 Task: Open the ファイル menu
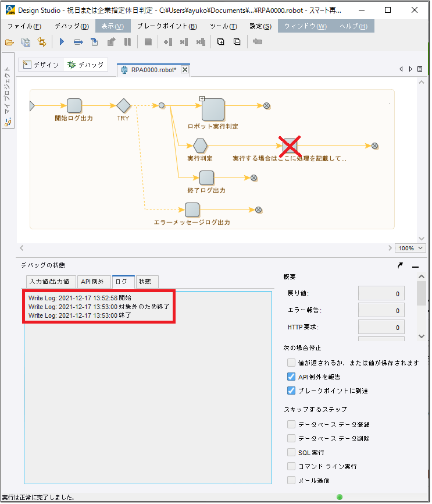coord(24,26)
